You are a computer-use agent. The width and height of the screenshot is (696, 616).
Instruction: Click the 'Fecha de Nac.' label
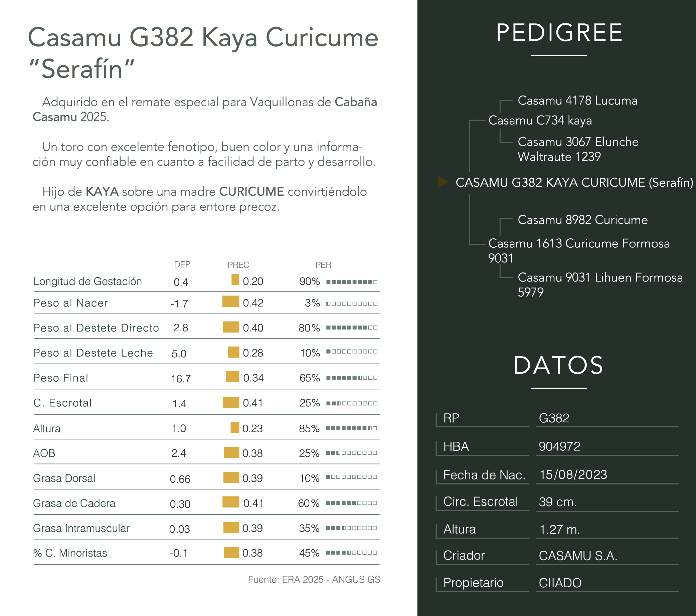[x=484, y=475]
